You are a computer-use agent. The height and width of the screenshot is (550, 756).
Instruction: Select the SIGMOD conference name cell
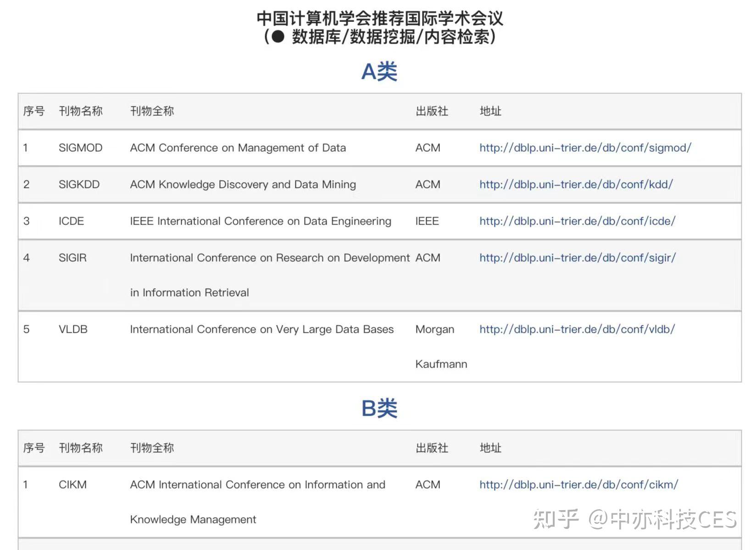[x=81, y=148]
